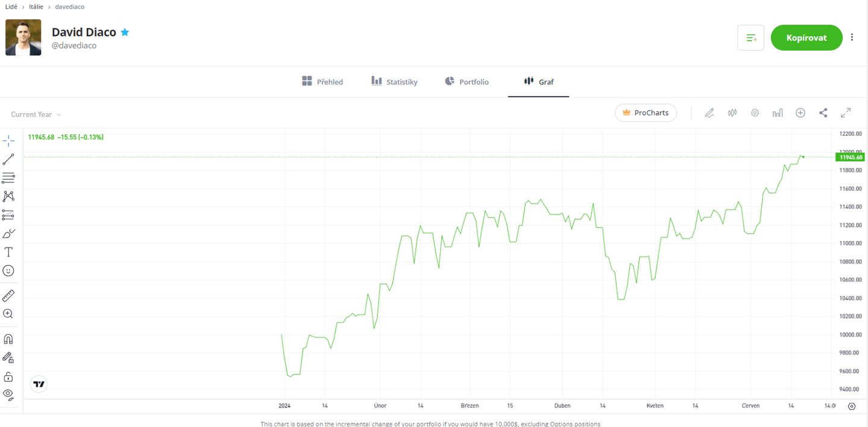Open the emoji sticker tool
The image size is (868, 427).
click(x=8, y=271)
